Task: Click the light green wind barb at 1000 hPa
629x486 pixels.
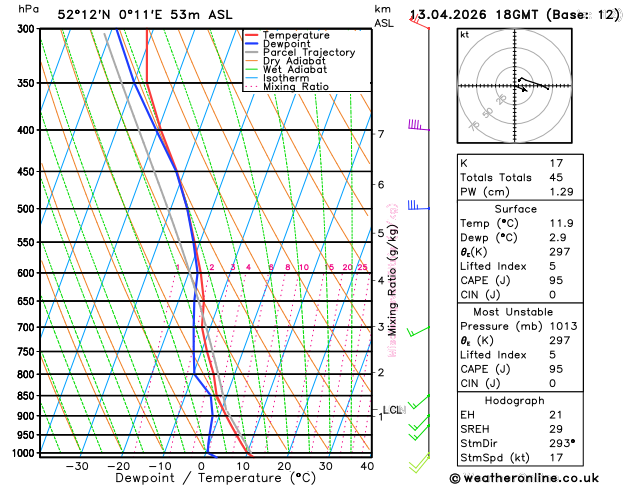Action: (x=419, y=463)
